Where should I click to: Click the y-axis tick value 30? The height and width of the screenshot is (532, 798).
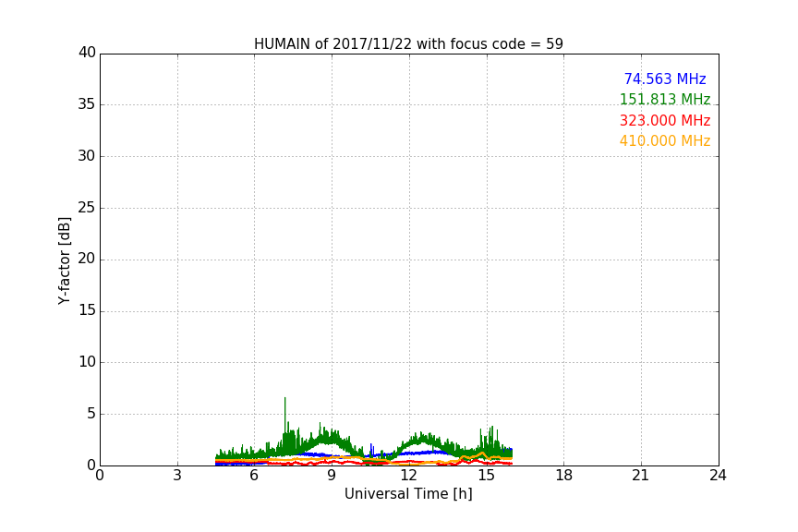(87, 156)
